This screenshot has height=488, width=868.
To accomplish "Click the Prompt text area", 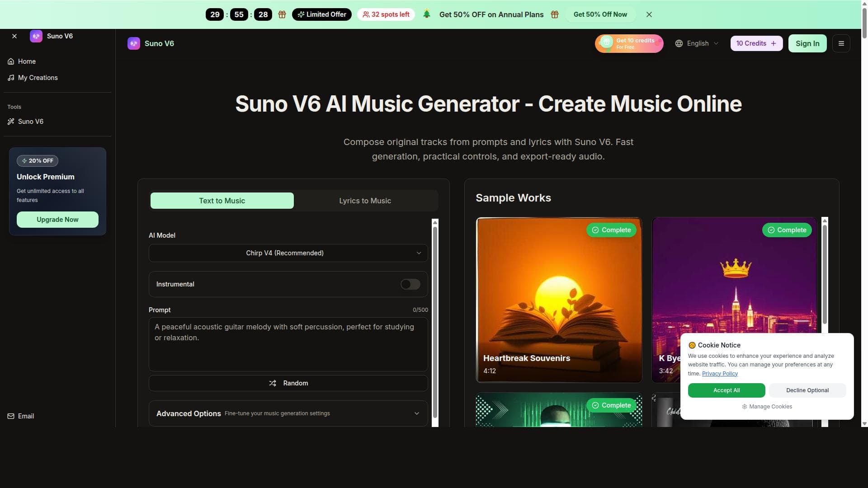I will [288, 344].
